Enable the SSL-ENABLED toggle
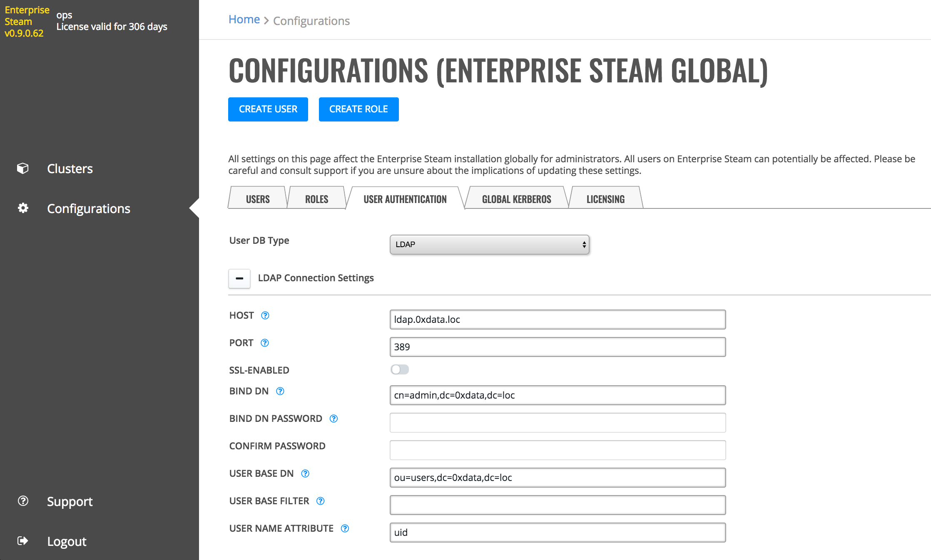931x560 pixels. click(x=400, y=369)
